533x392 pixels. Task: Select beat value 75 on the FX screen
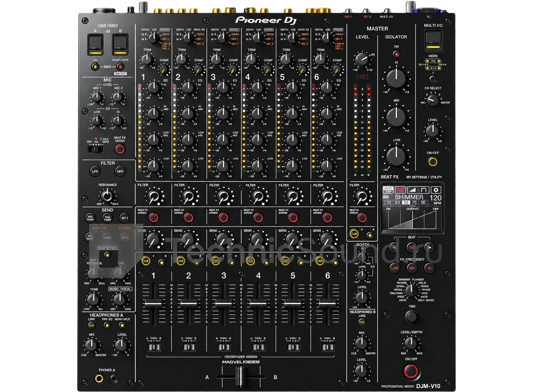(x=414, y=202)
